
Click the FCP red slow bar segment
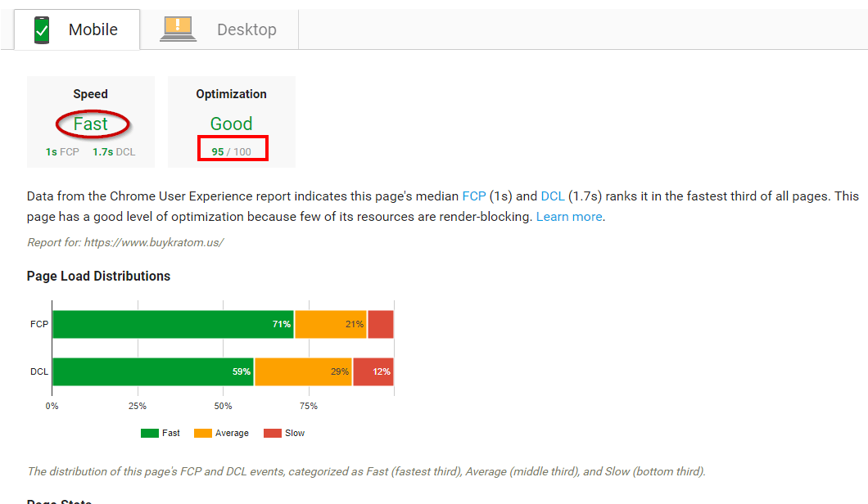[381, 324]
